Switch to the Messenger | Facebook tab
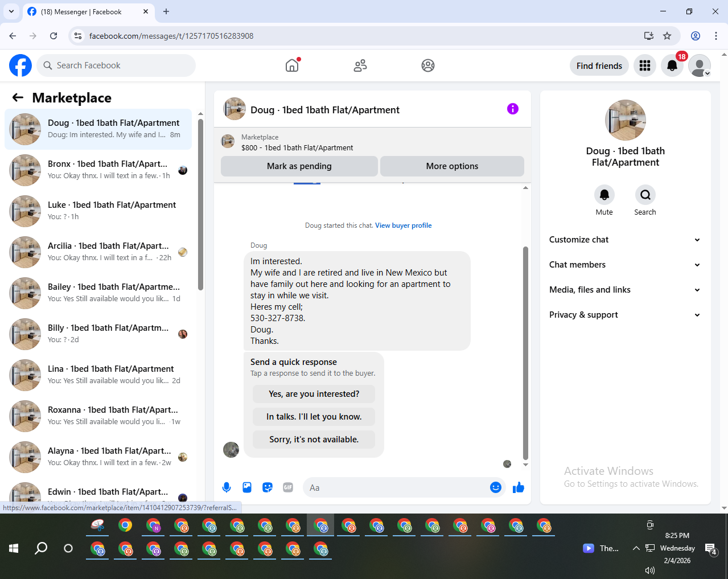 pyautogui.click(x=88, y=11)
